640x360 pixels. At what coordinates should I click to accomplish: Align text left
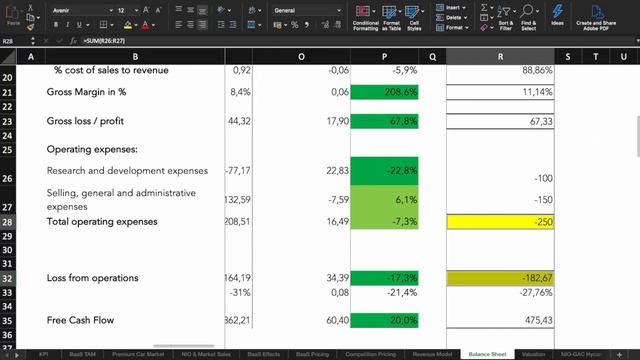pos(179,25)
